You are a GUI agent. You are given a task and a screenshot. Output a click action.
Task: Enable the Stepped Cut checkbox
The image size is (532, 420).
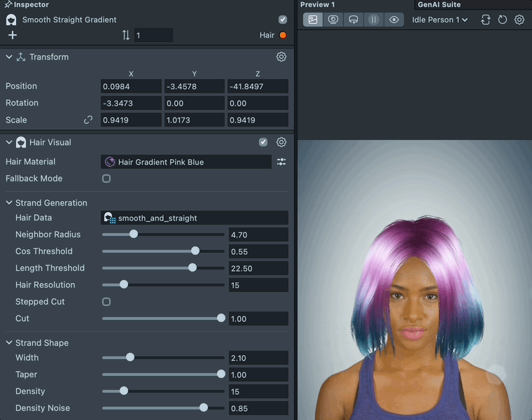click(106, 302)
